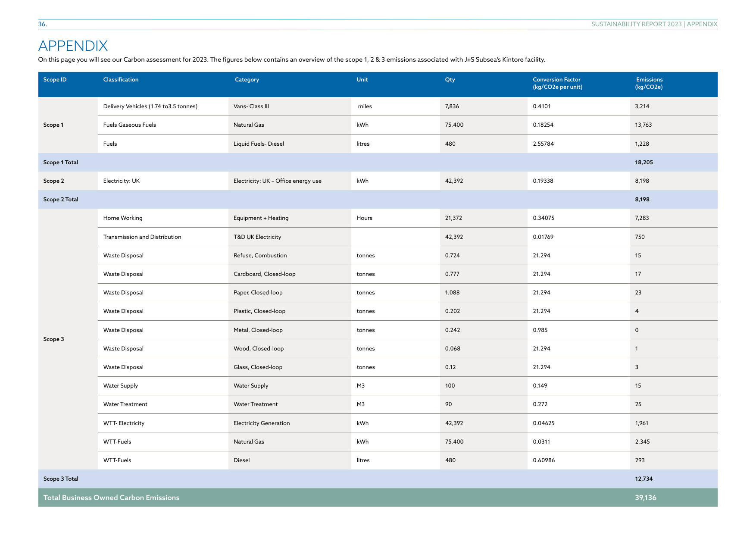Click the 39,136 grand total
Viewport: 756px width, 535px height.
tap(646, 497)
